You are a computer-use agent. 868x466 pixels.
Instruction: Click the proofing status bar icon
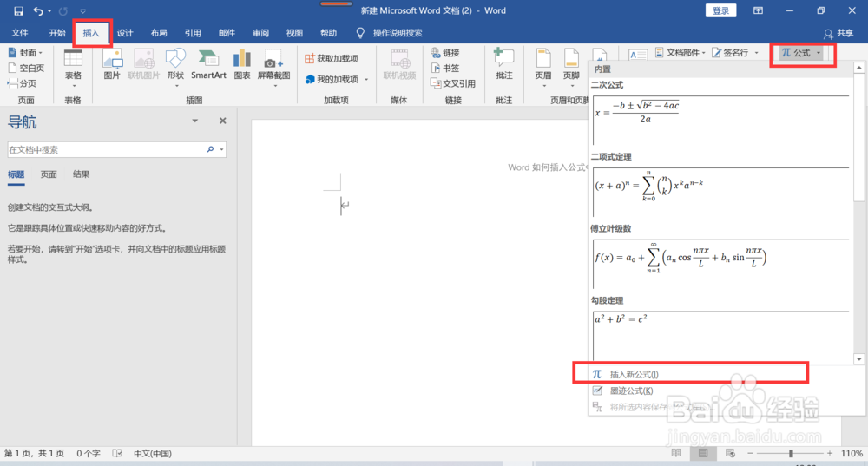point(117,453)
